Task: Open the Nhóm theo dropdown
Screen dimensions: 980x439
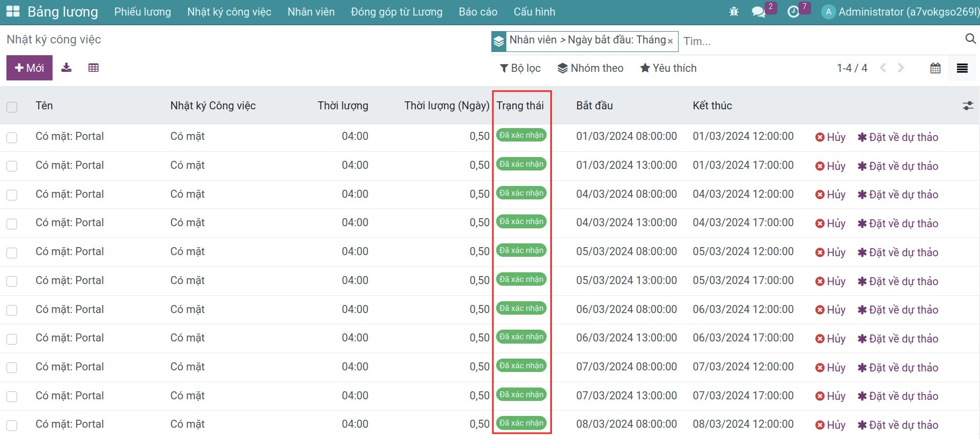Action: click(x=591, y=68)
